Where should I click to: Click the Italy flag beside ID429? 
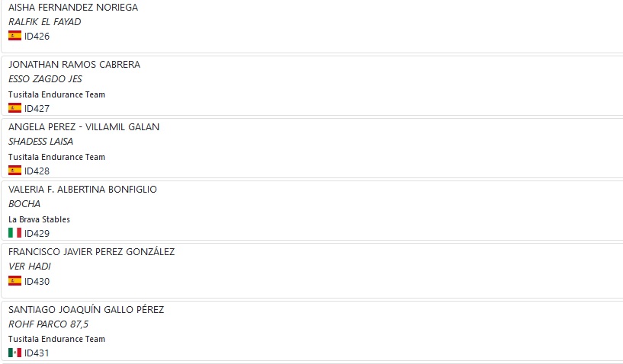click(14, 233)
